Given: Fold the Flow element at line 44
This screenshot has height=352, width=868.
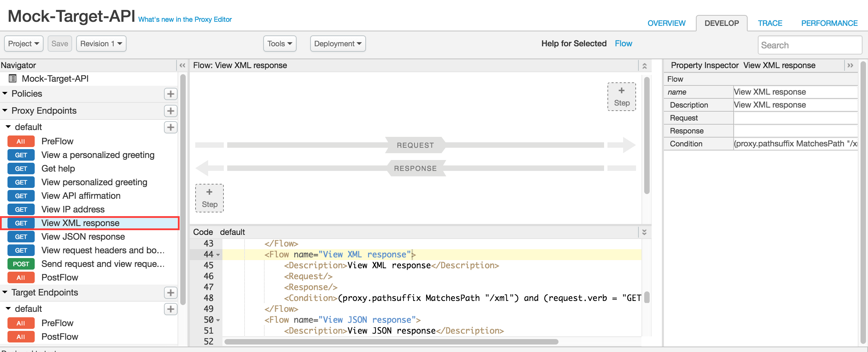Looking at the screenshot, I should pyautogui.click(x=217, y=254).
